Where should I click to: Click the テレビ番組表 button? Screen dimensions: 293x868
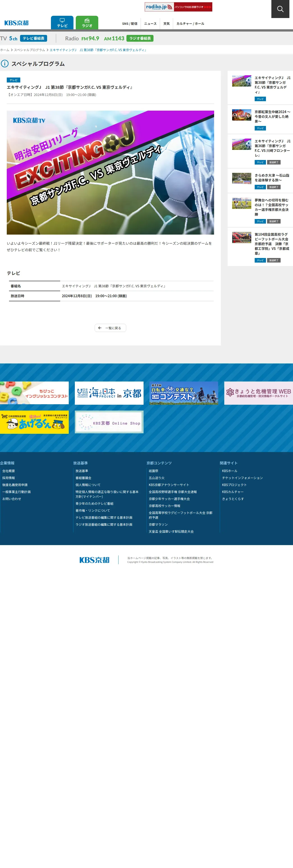point(33,38)
